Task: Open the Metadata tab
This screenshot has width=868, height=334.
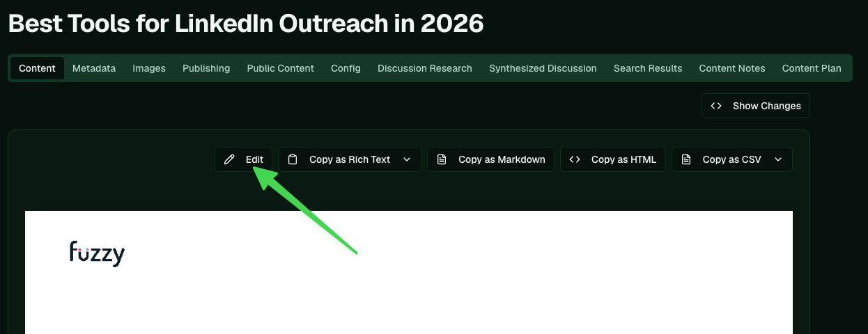Action: point(94,68)
